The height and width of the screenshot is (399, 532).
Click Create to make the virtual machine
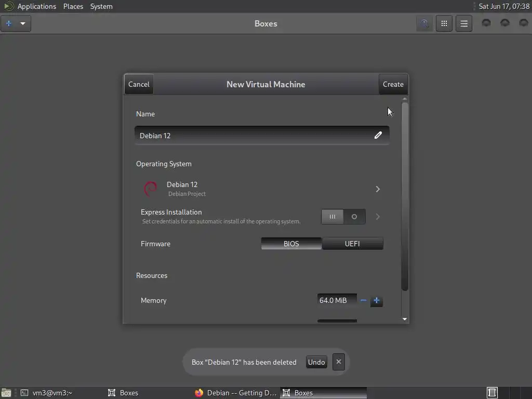click(393, 84)
